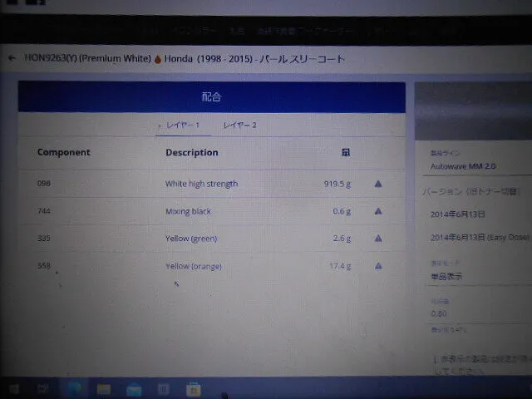Open Windows Start menu in taskbar
532x399 pixels.
(x=12, y=388)
